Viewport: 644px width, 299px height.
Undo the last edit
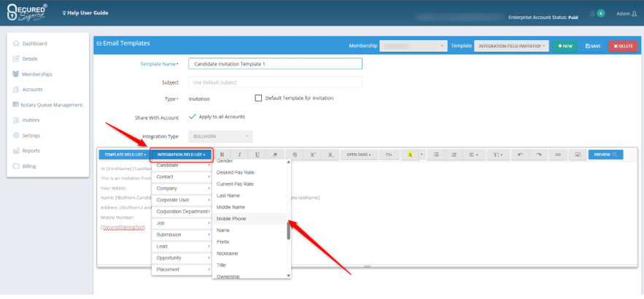(521, 155)
